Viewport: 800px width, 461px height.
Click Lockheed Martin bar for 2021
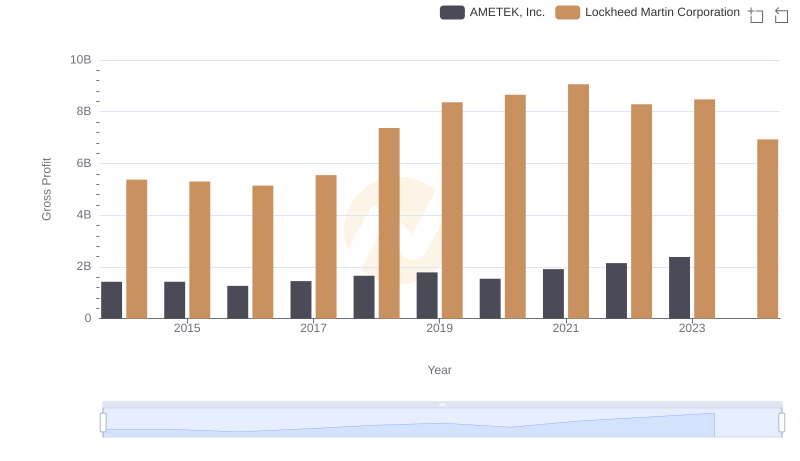(x=578, y=201)
